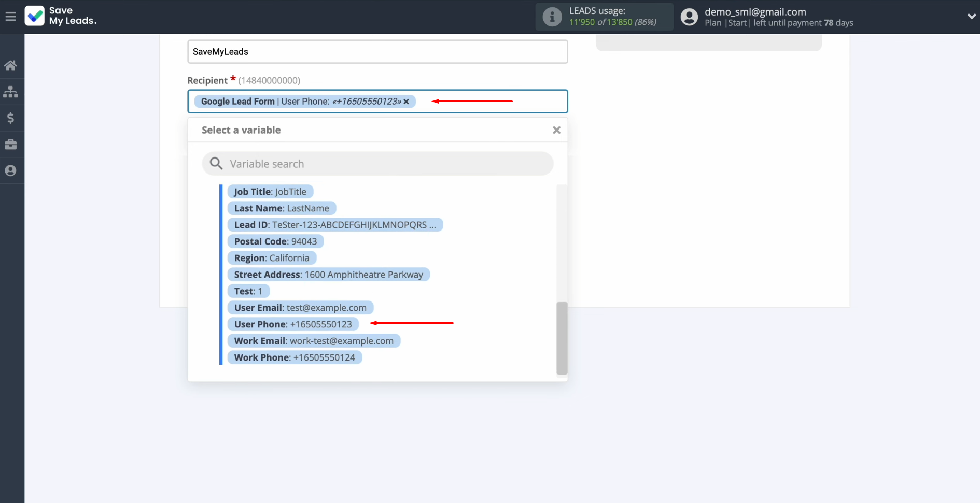
Task: Click the demo_sml@gmail.com account name
Action: pos(755,11)
